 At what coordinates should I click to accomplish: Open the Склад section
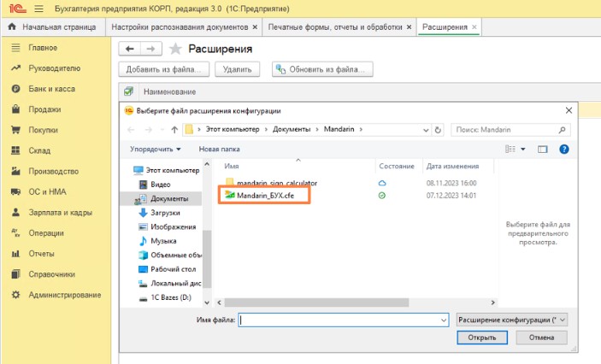tap(39, 150)
